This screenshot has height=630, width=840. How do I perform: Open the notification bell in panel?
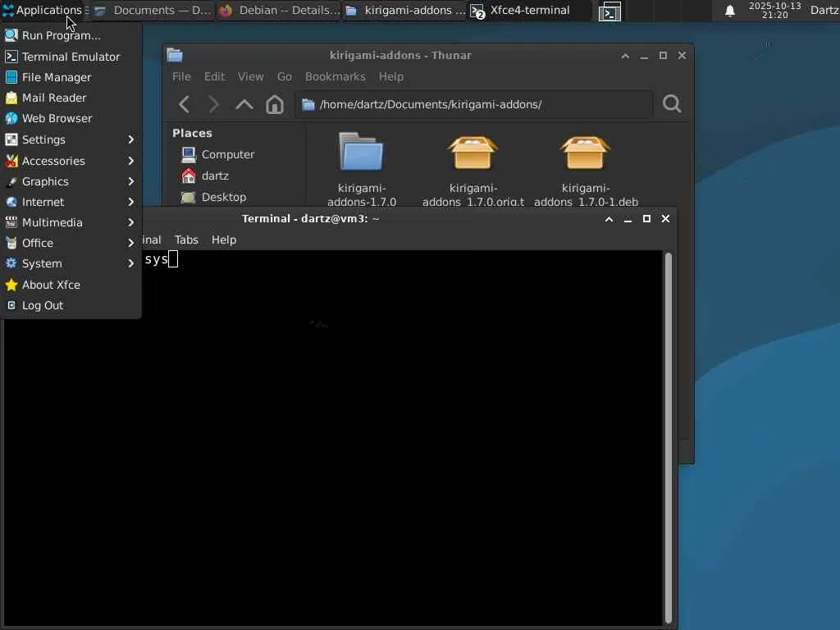(729, 10)
